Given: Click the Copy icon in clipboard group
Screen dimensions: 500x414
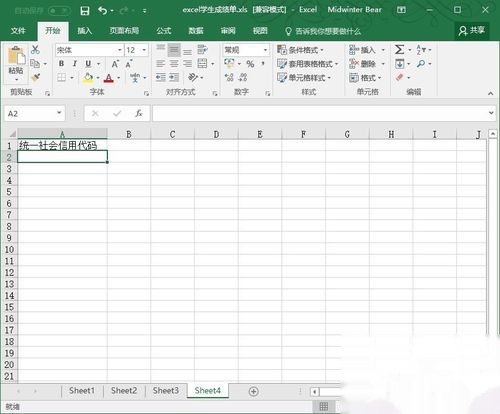Looking at the screenshot, I should point(35,63).
